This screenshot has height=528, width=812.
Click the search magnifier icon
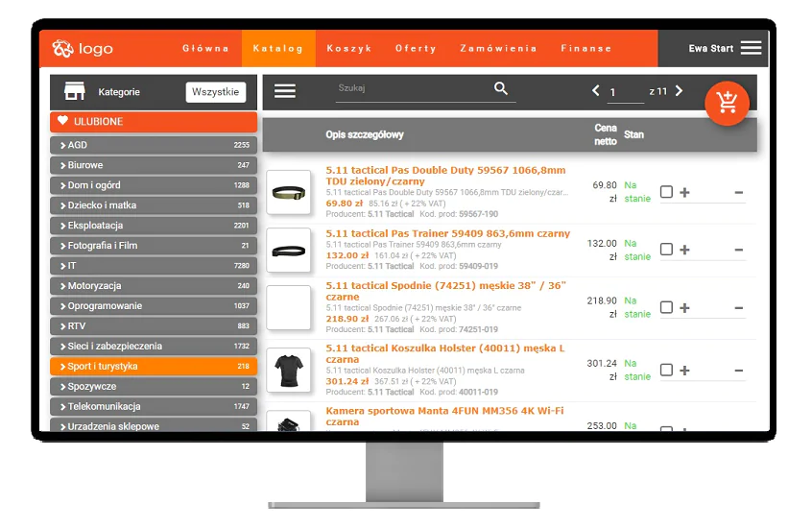(501, 88)
